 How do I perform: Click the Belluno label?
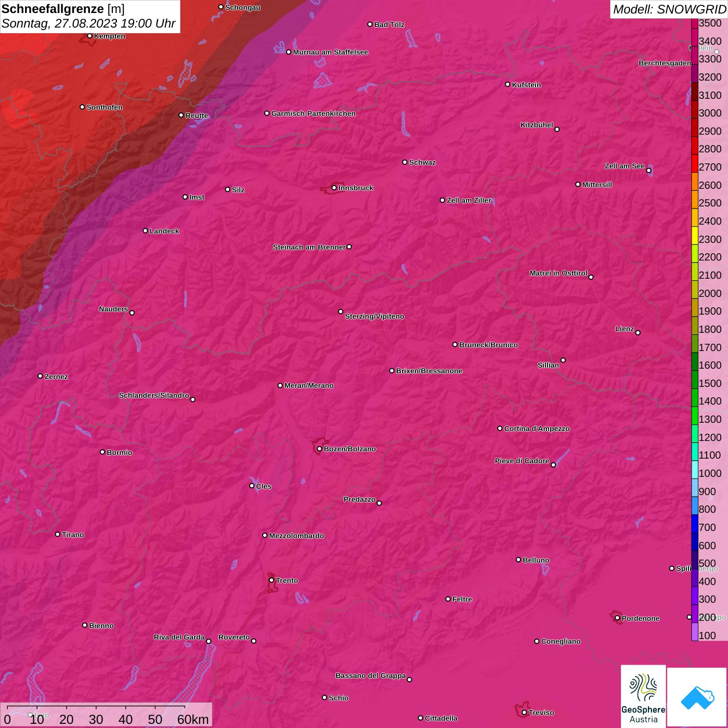coord(536,560)
